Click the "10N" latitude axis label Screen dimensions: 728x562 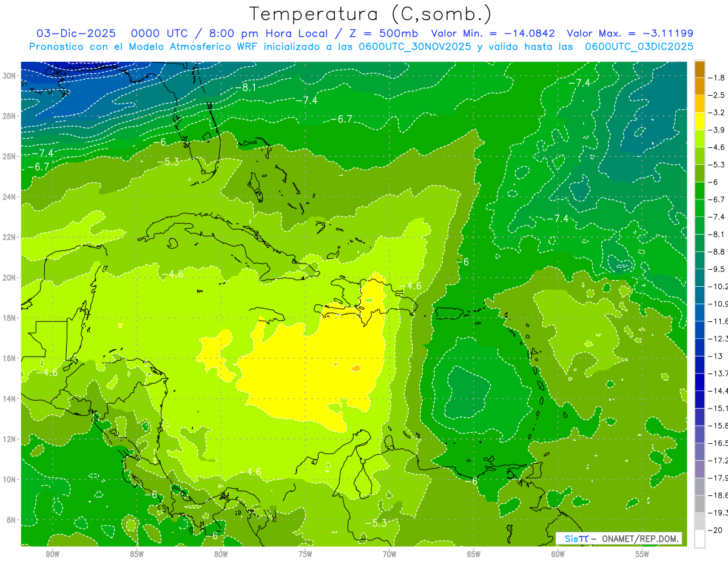point(9,480)
